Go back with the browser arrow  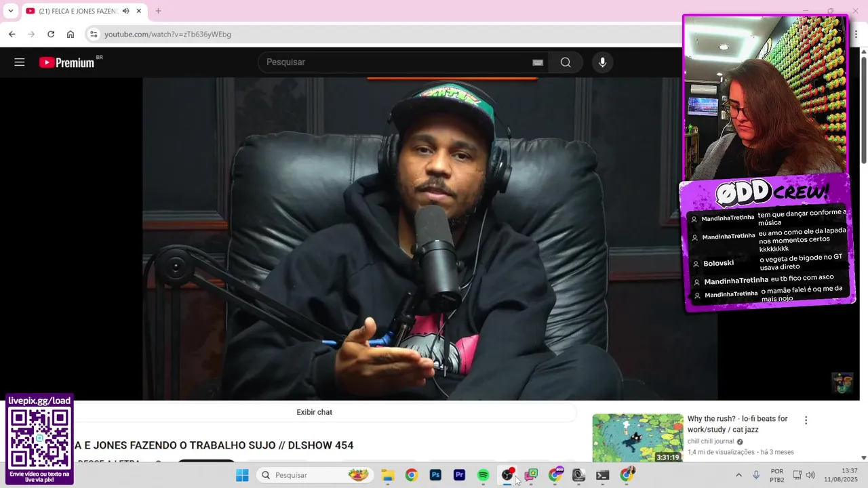pos(12,34)
